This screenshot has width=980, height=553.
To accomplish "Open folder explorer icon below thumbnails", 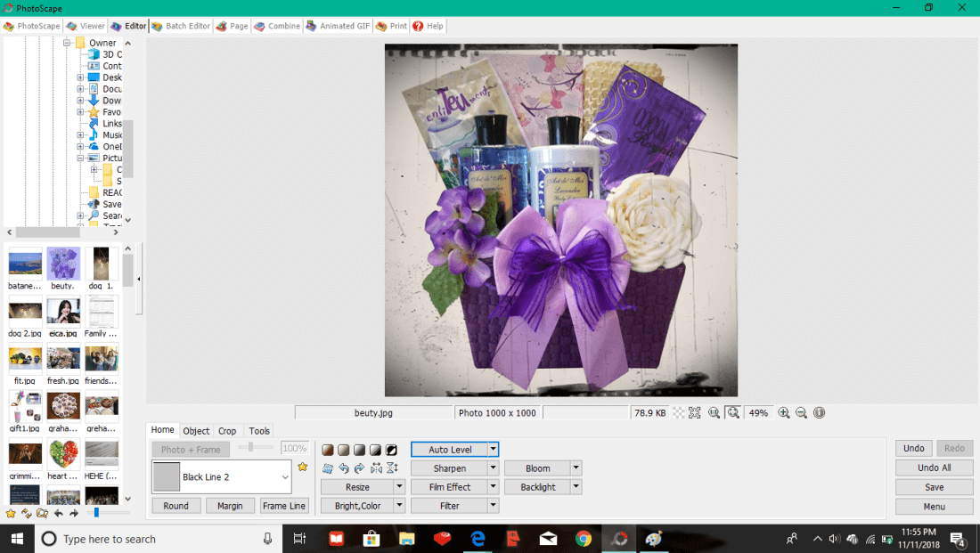I will pos(43,513).
